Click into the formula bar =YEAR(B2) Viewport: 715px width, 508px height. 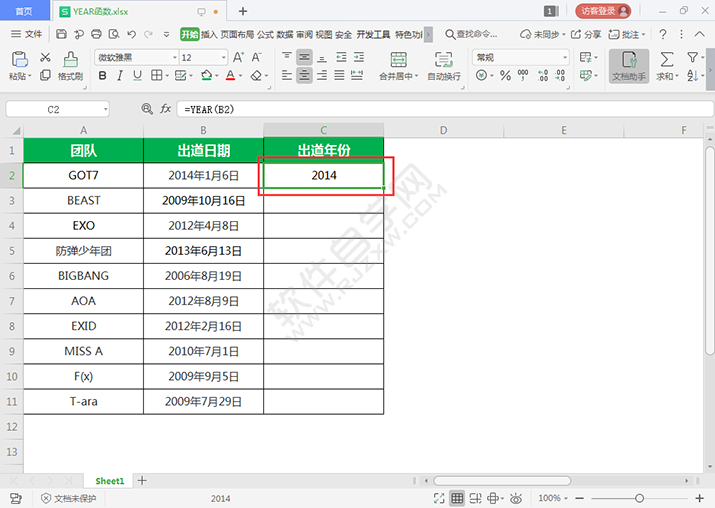tap(445, 109)
